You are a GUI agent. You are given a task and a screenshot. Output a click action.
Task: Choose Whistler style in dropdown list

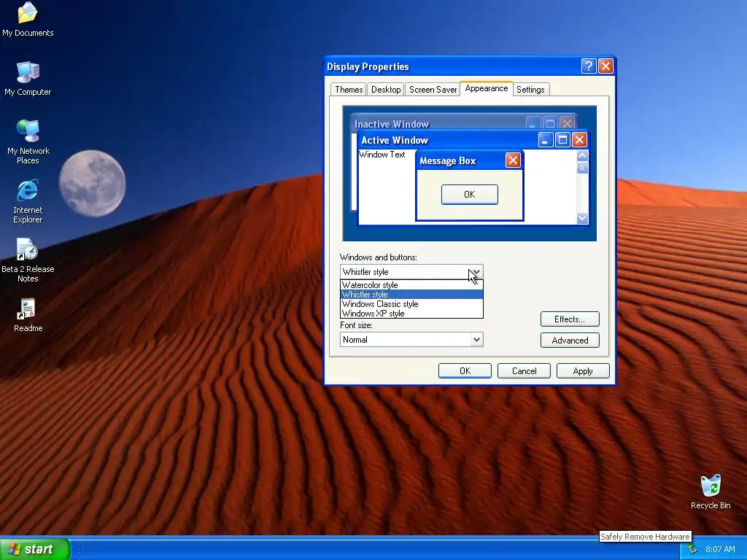(411, 295)
